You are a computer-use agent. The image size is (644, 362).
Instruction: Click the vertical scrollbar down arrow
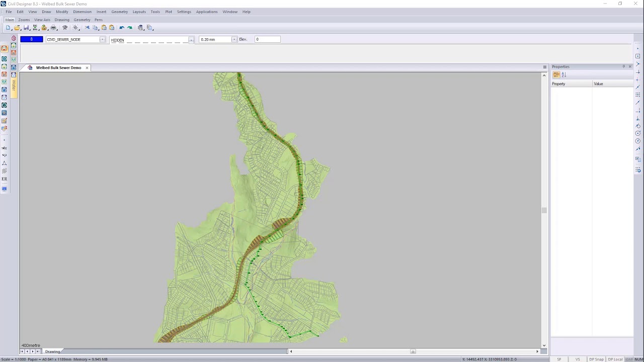coord(544,345)
